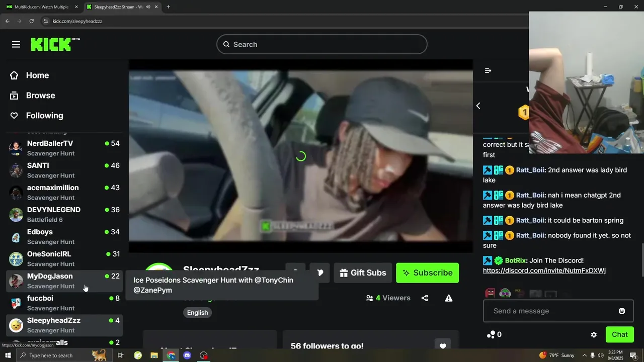Click browser back arrow

coord(7,21)
